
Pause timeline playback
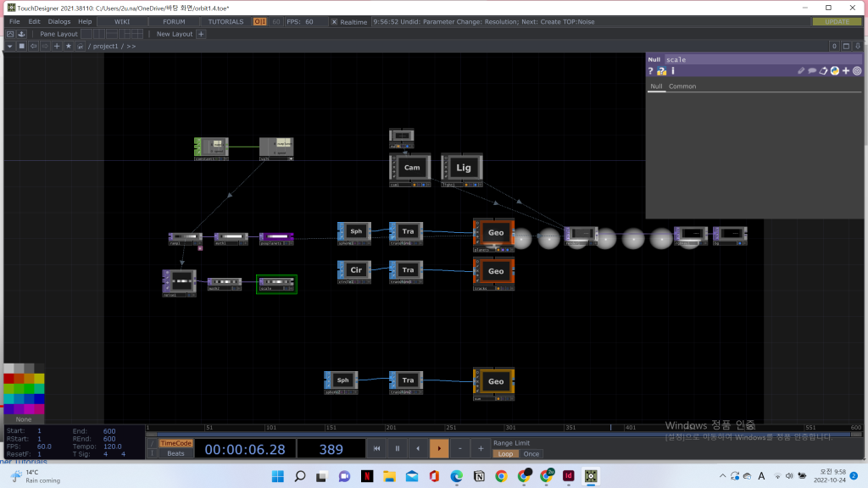398,449
